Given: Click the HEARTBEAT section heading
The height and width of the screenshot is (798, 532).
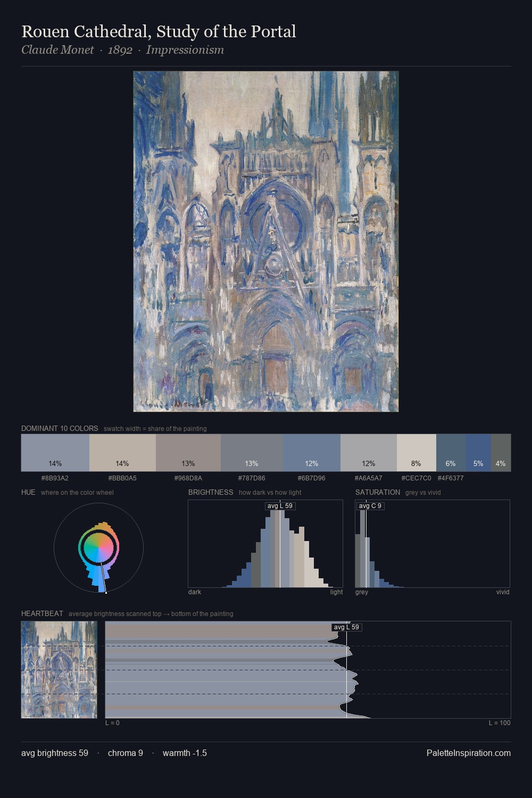Looking at the screenshot, I should [42, 613].
